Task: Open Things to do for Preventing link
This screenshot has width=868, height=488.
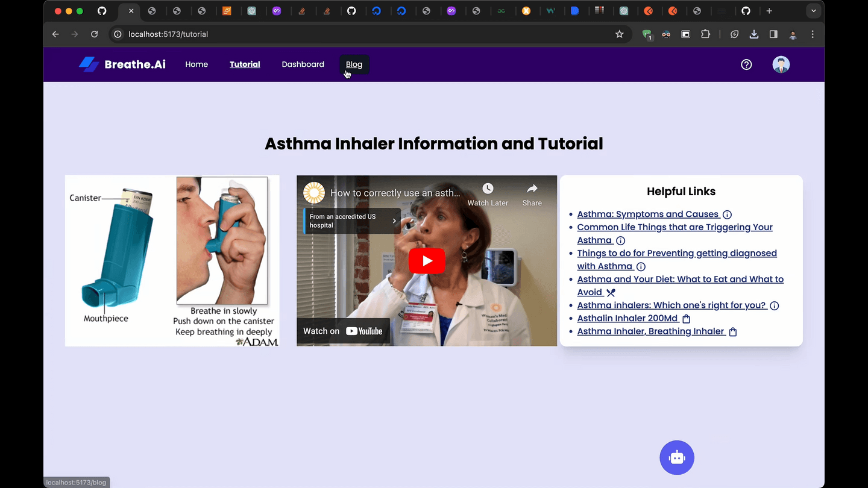Action: tap(677, 260)
